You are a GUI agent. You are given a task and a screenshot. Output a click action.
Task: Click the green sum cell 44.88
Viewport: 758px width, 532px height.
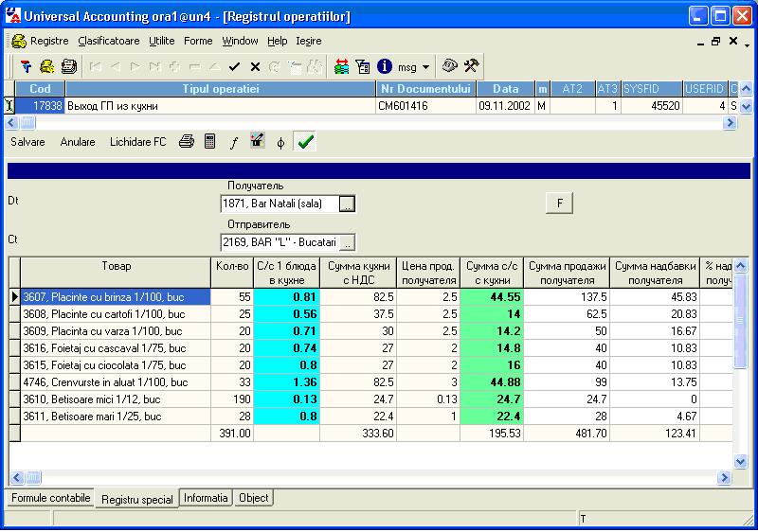coord(492,382)
